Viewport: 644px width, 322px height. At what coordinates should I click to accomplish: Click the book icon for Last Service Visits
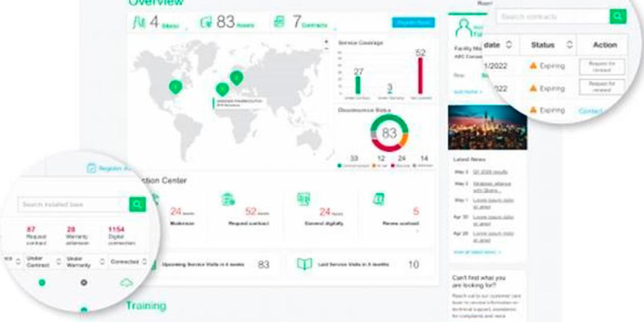click(305, 264)
